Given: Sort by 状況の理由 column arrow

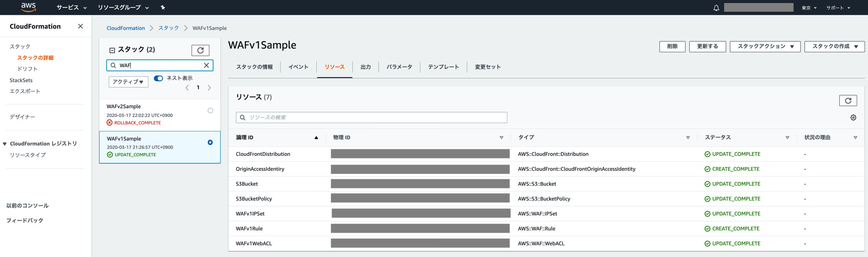Looking at the screenshot, I should [x=855, y=138].
